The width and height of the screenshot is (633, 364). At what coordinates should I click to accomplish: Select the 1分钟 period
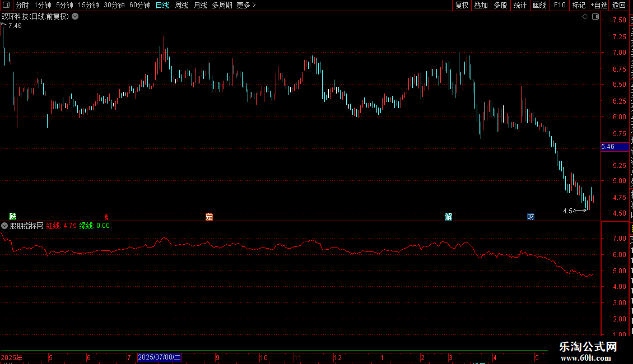pos(43,5)
